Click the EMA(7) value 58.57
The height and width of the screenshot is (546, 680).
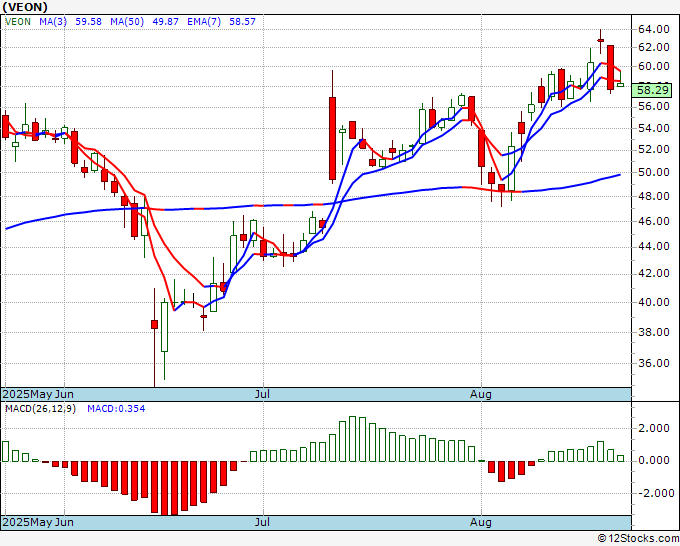(242, 22)
